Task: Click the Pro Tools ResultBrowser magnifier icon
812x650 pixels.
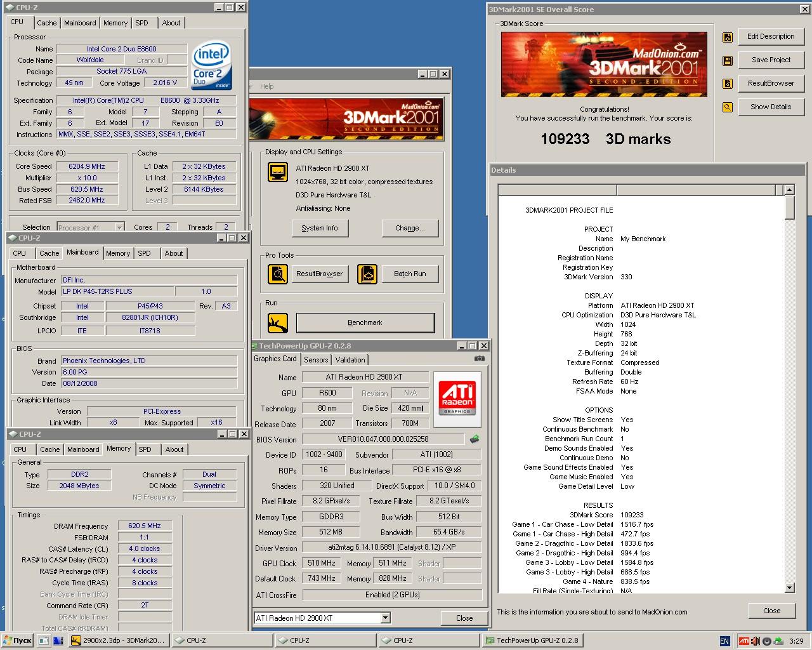Action: [278, 274]
